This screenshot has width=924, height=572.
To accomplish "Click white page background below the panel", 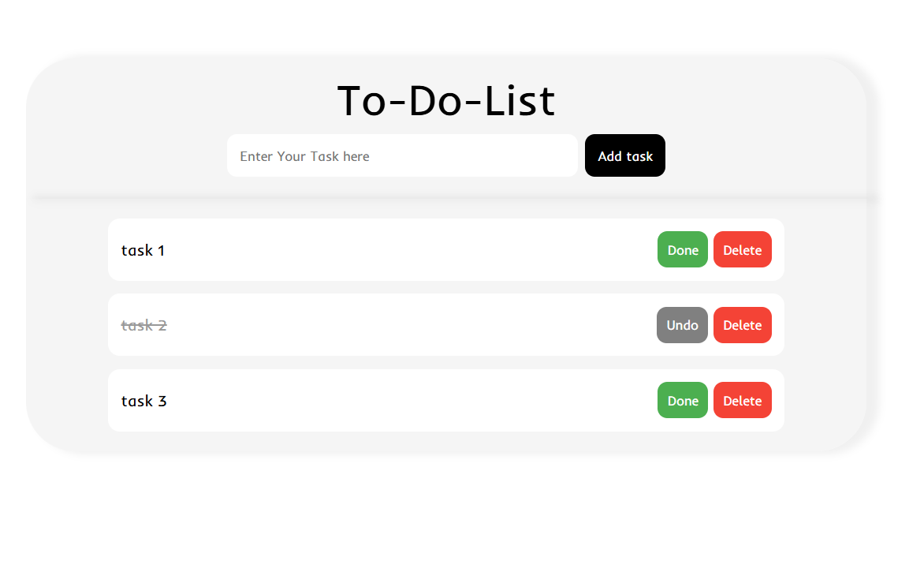I will (x=446, y=513).
